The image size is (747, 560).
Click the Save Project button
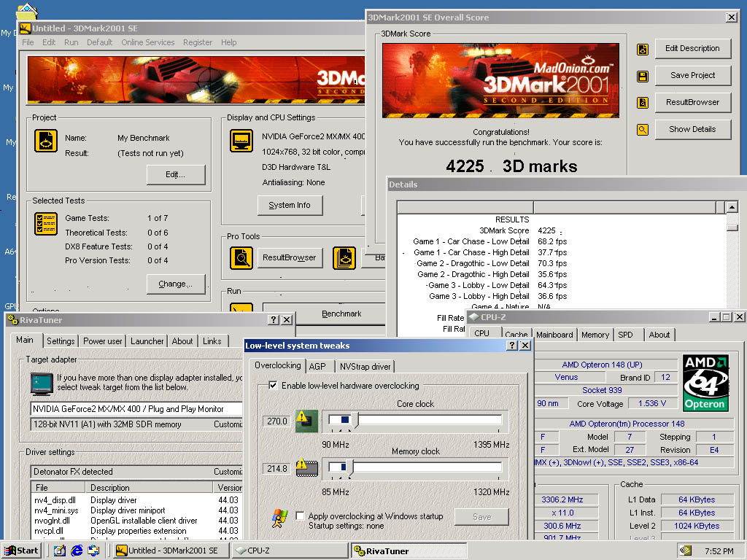(x=693, y=75)
